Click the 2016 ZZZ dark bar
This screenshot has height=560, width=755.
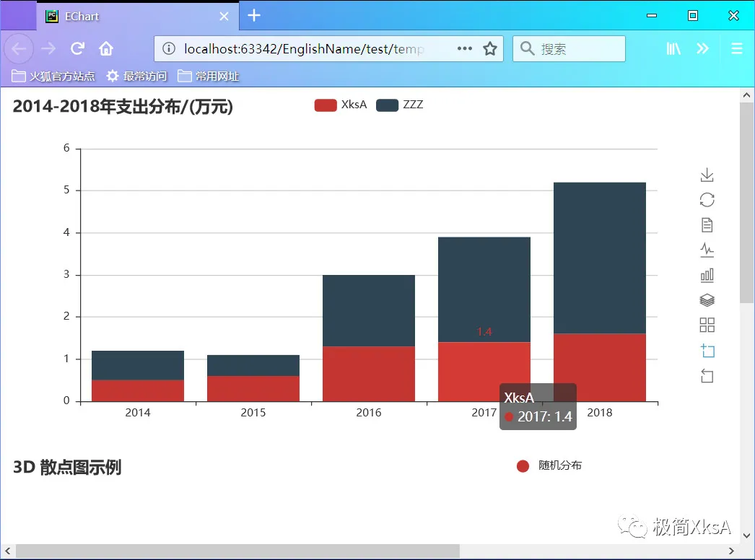pyautogui.click(x=369, y=310)
